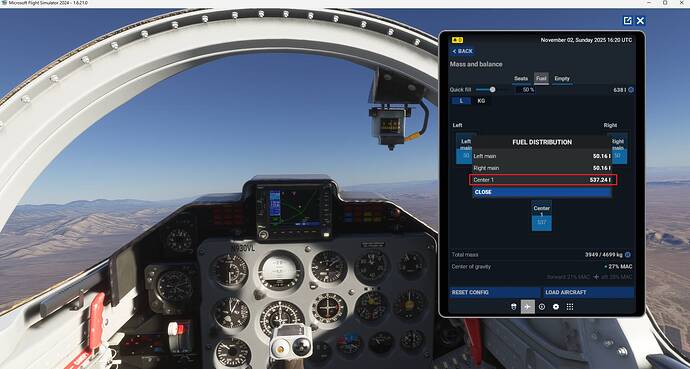690x369 pixels.
Task: Select the Fuel tab
Action: [541, 79]
